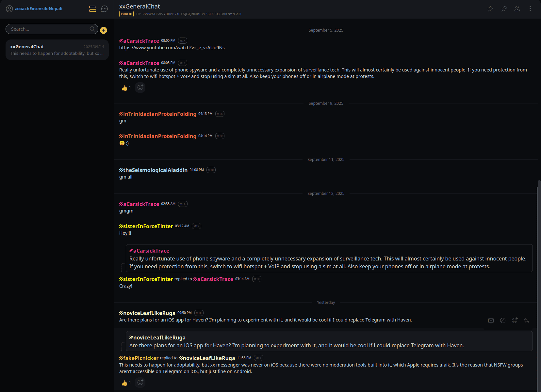Toggle thumbs-up reaction on aCarsickTrace's spyware message
Viewport: 541px width, 392px height.
tap(126, 88)
